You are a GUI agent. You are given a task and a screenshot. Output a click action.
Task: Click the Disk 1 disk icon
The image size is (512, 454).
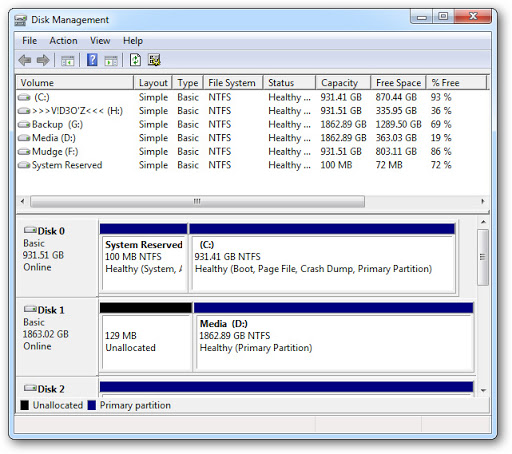pyautogui.click(x=30, y=309)
